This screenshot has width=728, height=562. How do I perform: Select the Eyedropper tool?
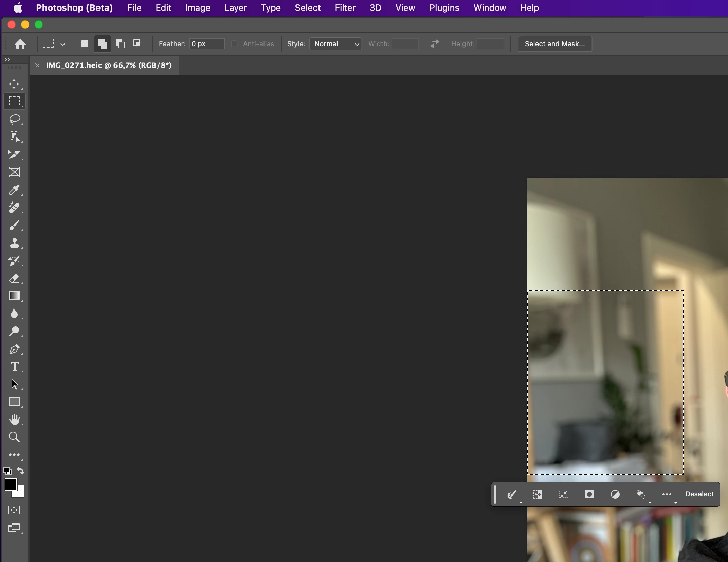tap(14, 190)
